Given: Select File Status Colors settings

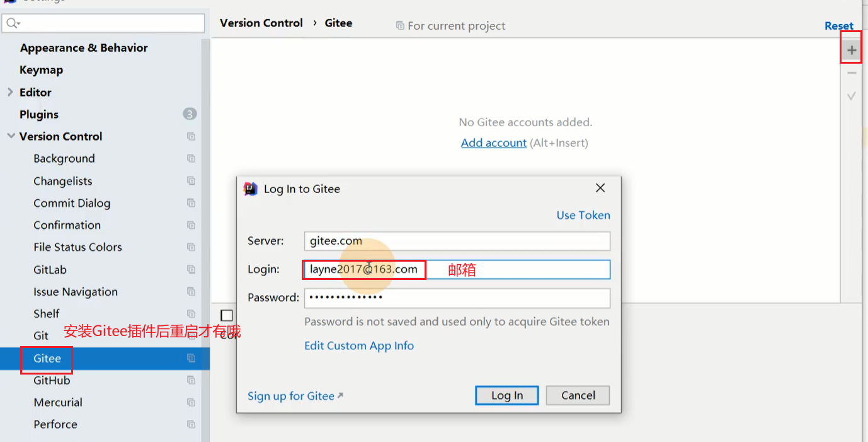Looking at the screenshot, I should pyautogui.click(x=77, y=247).
